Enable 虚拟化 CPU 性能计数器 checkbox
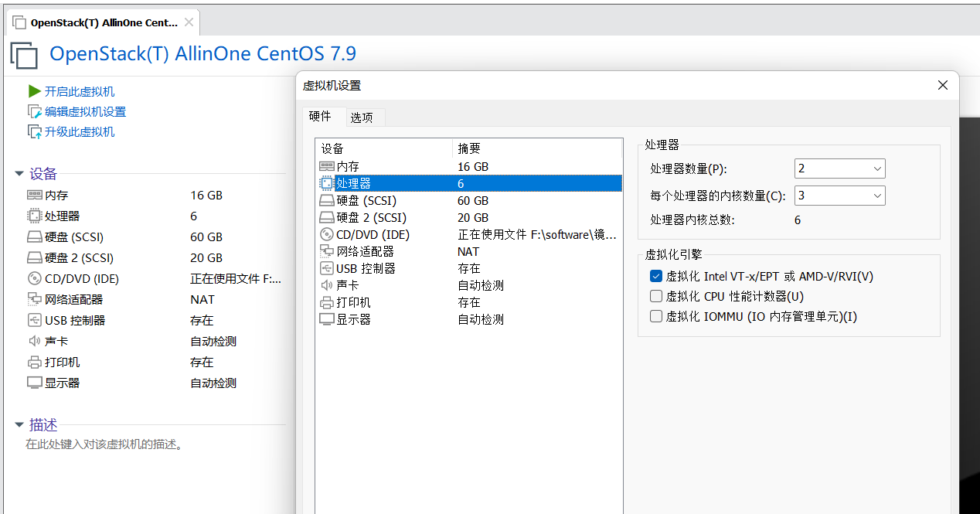Screen dimensions: 980x514 point(656,296)
